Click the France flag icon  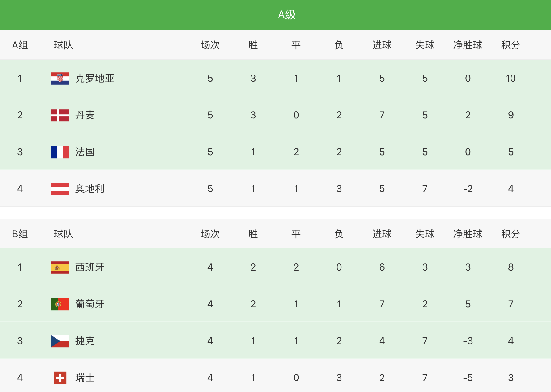click(x=60, y=152)
